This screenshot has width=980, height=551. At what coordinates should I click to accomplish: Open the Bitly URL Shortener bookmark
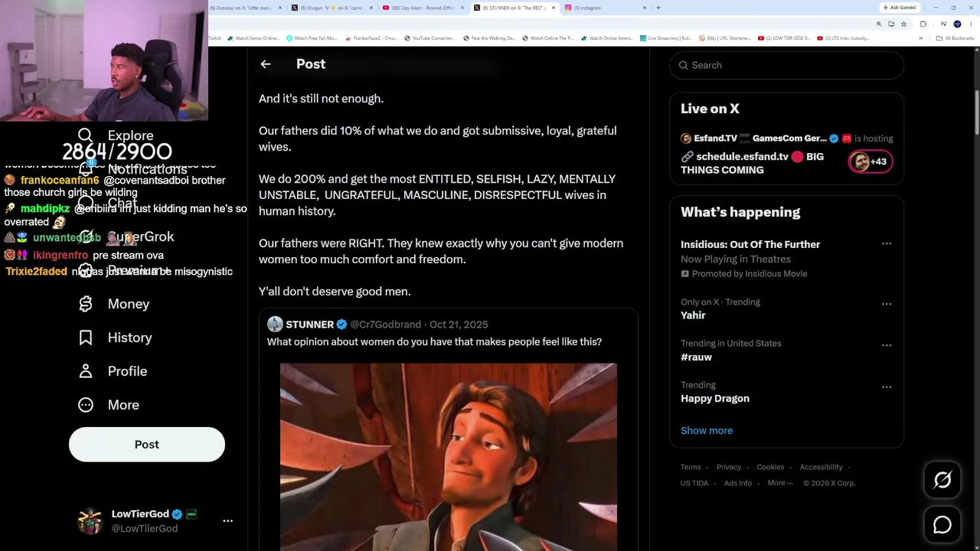pyautogui.click(x=725, y=38)
